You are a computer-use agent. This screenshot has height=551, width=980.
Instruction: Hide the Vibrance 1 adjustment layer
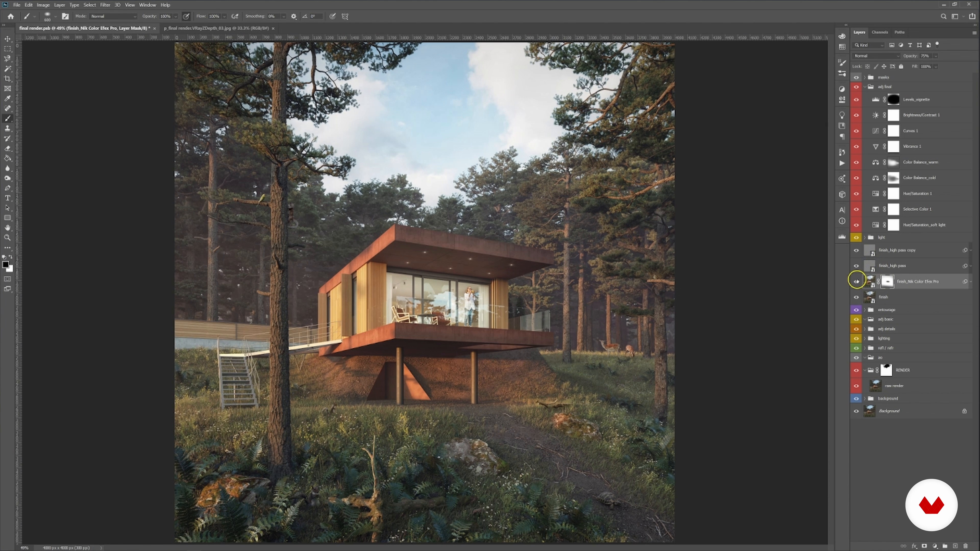pyautogui.click(x=856, y=146)
